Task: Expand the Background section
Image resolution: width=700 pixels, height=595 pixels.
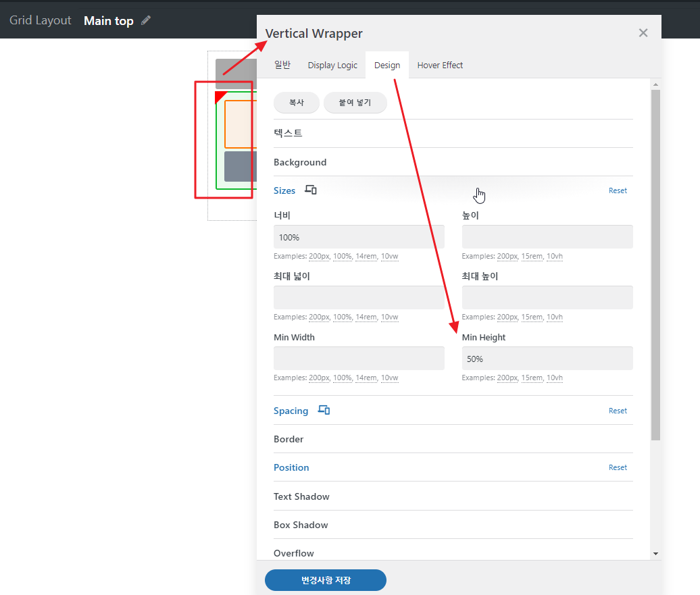Action: pos(453,162)
